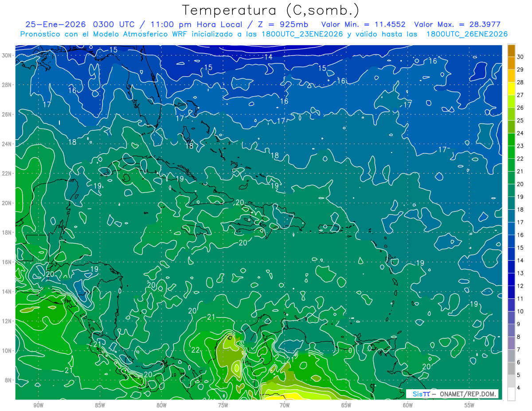Click the "26N" latitude label
532x411 pixels.
[x=8, y=114]
